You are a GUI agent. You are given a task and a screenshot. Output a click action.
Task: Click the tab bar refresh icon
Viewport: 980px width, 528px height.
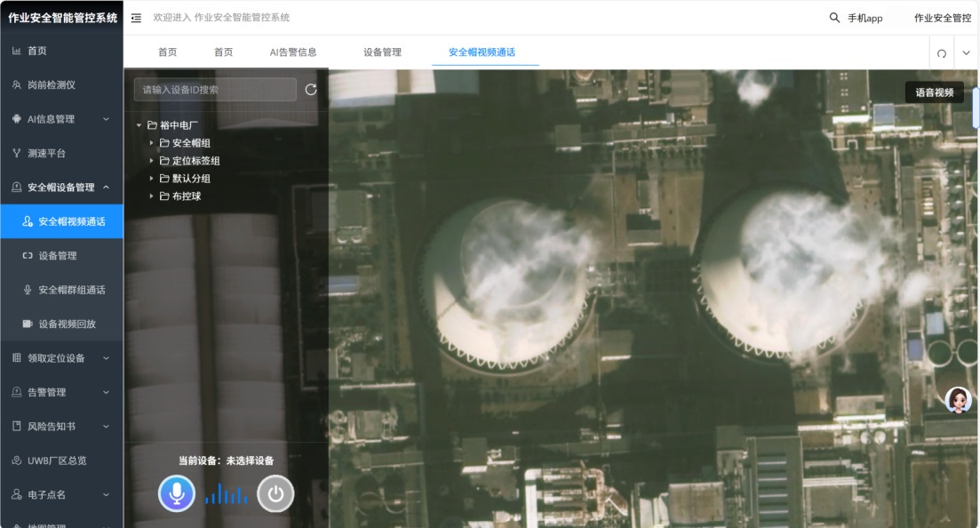[942, 53]
